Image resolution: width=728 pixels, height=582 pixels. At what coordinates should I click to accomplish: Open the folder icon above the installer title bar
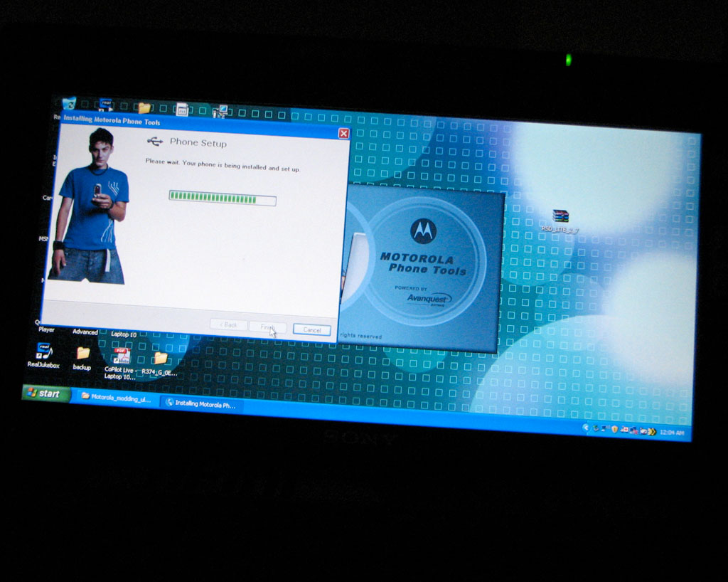click(x=144, y=107)
